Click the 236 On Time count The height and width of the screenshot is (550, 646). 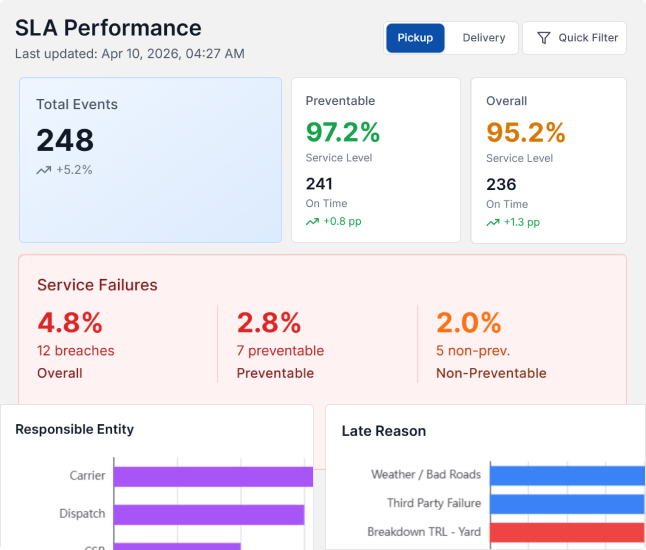501,184
